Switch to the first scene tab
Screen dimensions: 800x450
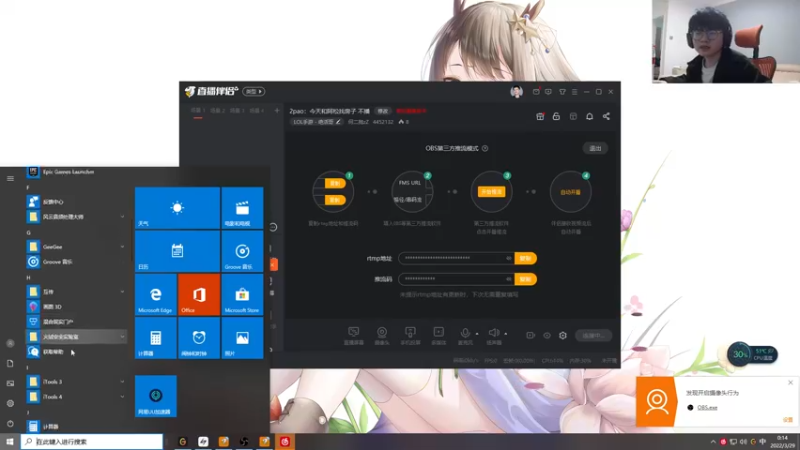(198, 110)
